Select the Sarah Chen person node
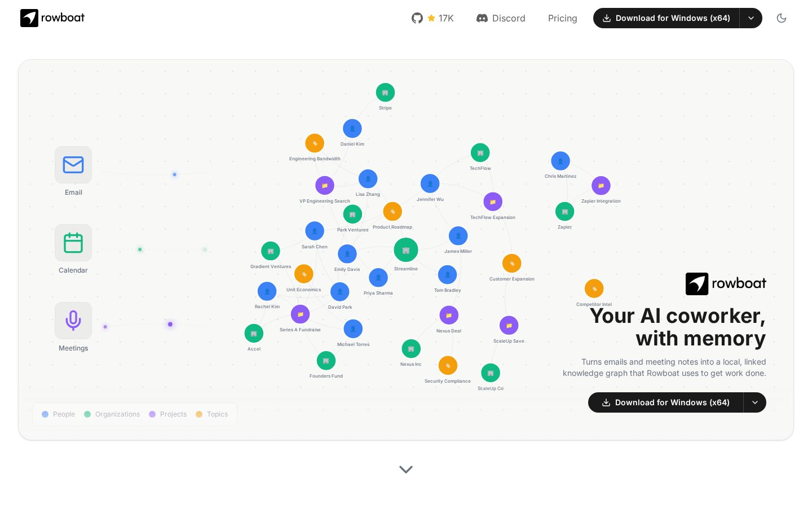The image size is (812, 508). pyautogui.click(x=315, y=231)
